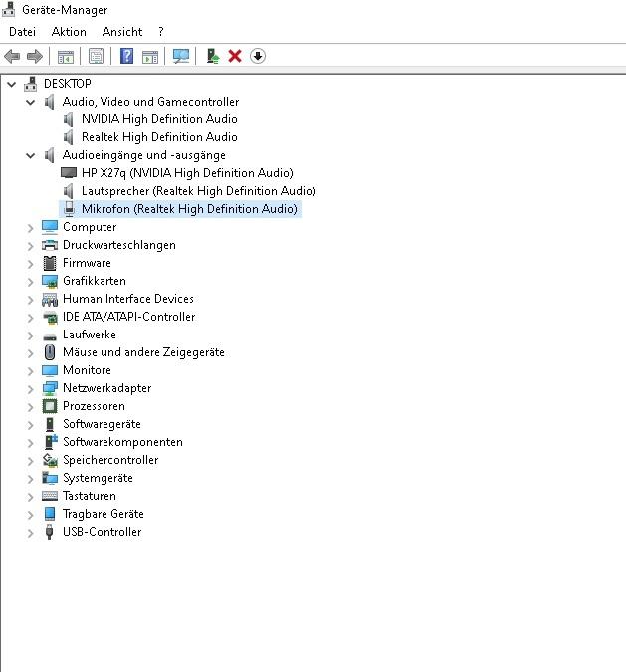
Task: Collapse the DESKTOP root node
Action: (12, 84)
